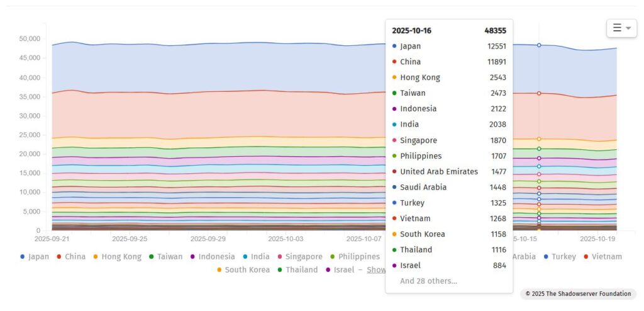Click Japan data point marker on chart

point(539,45)
